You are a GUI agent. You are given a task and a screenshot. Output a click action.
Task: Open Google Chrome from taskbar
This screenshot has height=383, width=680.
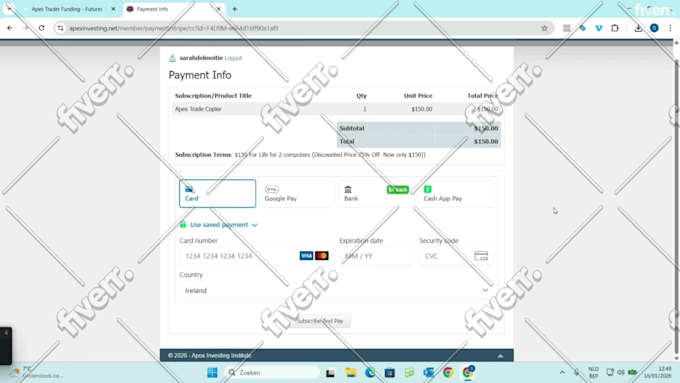pyautogui.click(x=448, y=372)
